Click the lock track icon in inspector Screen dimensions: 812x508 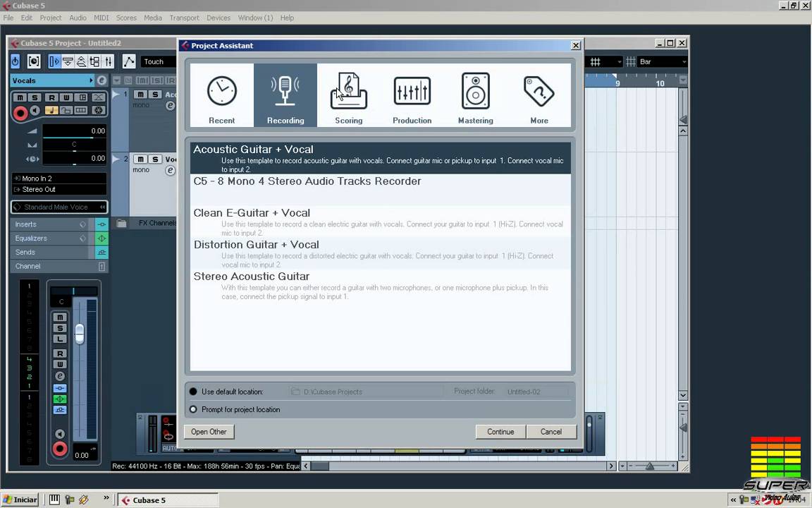point(66,110)
